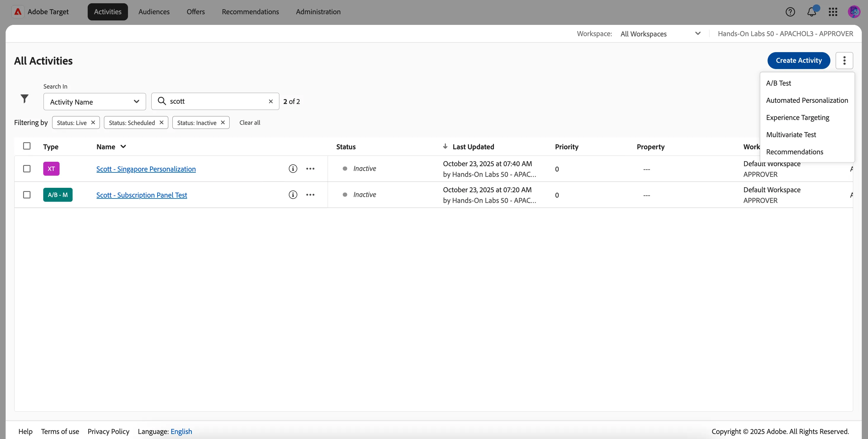Viewport: 868px width, 439px height.
Task: Open the user profile avatar
Action: point(854,12)
